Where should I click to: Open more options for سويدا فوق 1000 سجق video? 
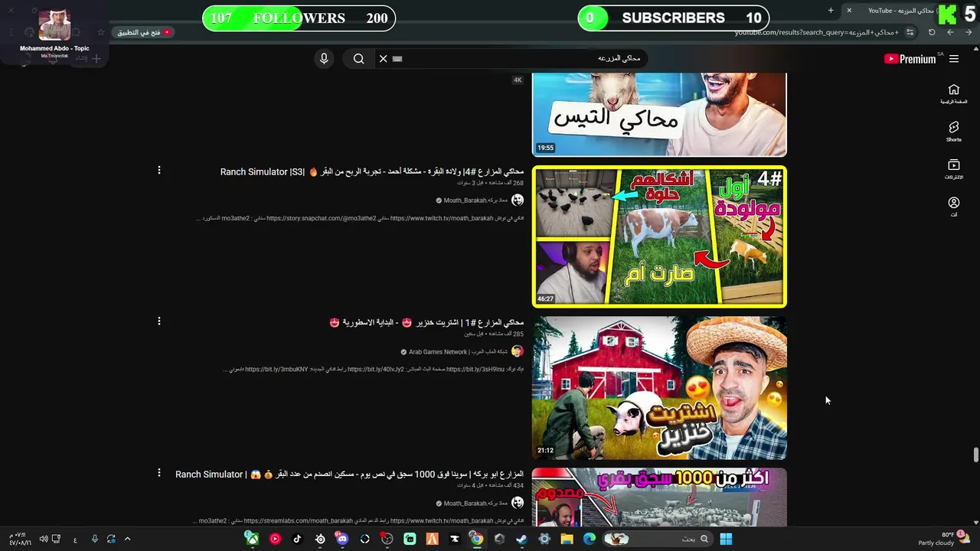point(159,473)
